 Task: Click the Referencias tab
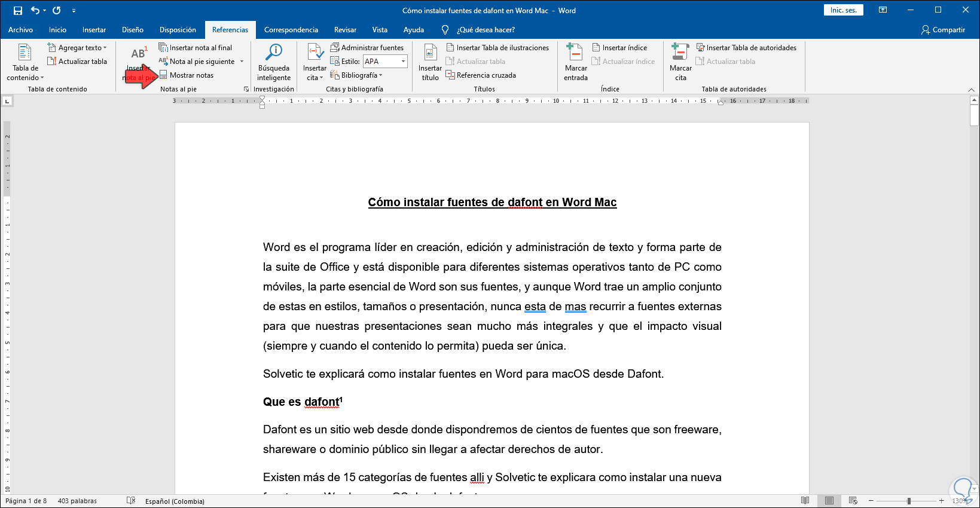coord(230,30)
